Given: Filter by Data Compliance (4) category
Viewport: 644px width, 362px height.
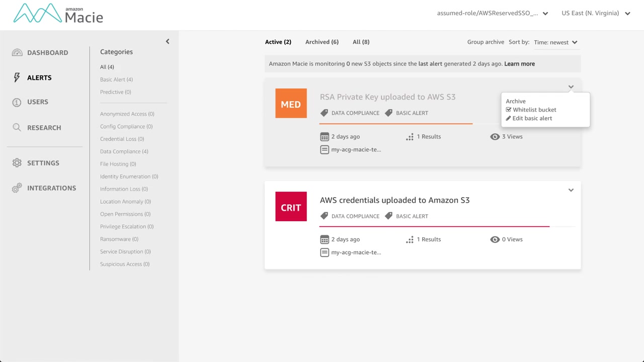Looking at the screenshot, I should [124, 151].
